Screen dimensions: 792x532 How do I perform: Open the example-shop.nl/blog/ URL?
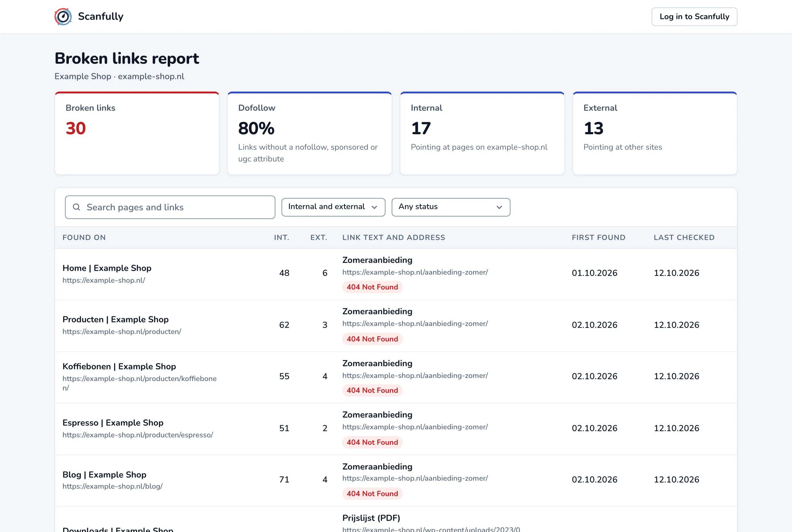(x=112, y=486)
